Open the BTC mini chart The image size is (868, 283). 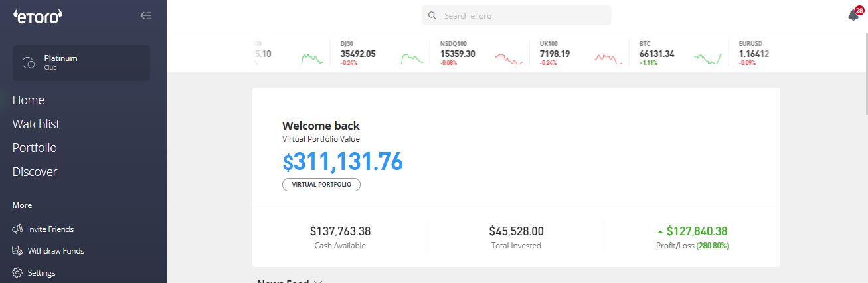pos(708,58)
